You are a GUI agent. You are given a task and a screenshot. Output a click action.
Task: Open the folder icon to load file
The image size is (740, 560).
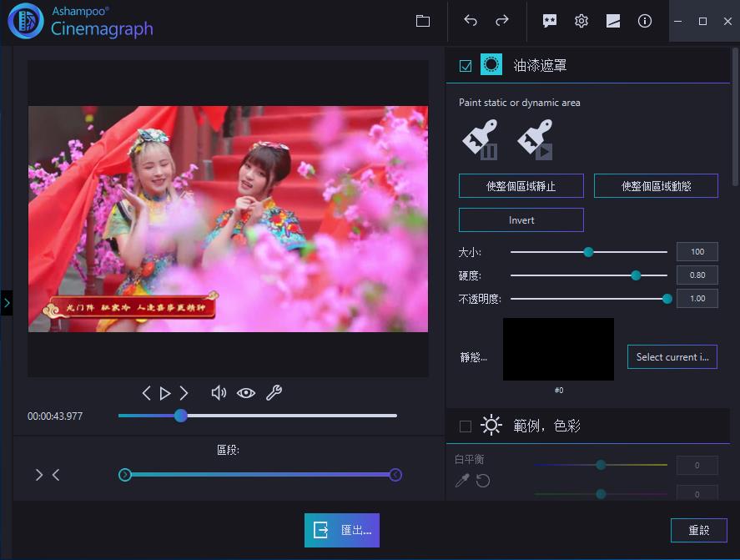pos(423,22)
